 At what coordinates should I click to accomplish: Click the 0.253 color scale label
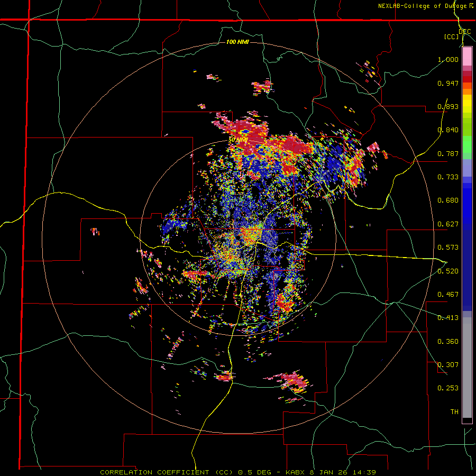tap(448, 388)
